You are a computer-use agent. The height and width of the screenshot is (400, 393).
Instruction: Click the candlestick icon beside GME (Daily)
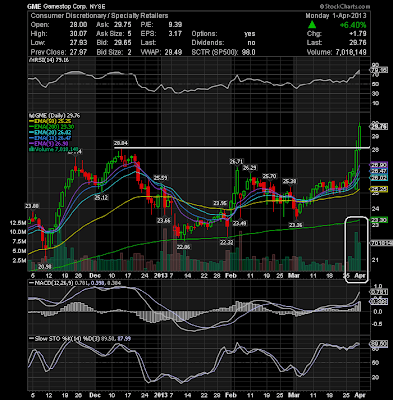(x=31, y=116)
